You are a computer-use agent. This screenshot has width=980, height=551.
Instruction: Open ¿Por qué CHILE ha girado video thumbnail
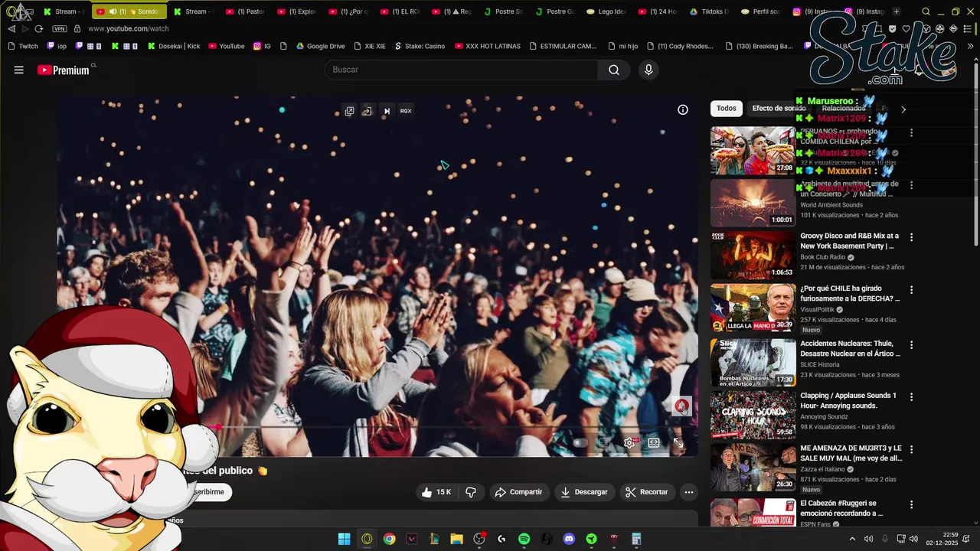click(x=753, y=308)
